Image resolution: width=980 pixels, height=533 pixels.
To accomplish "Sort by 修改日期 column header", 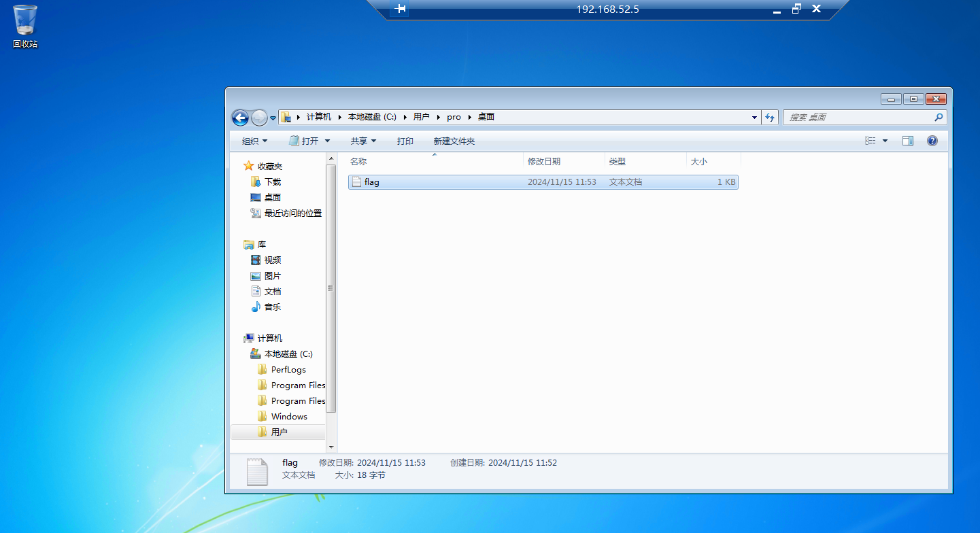I will tap(544, 162).
